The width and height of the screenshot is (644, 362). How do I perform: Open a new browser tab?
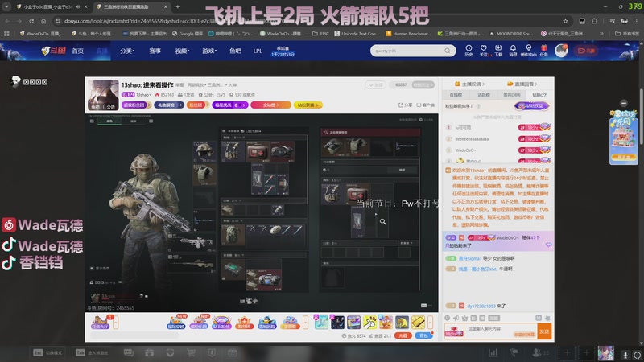coord(177,6)
